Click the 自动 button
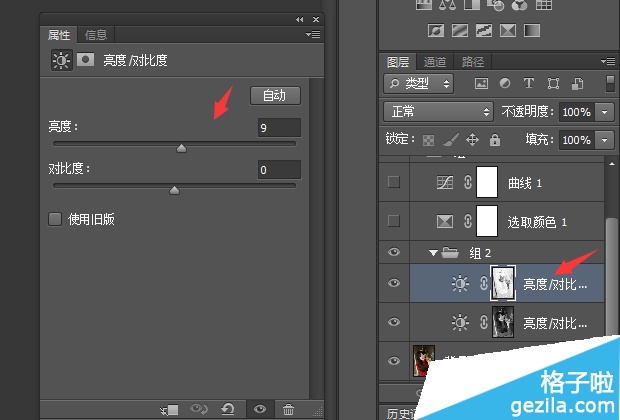Screen dimensions: 620x420 274,96
